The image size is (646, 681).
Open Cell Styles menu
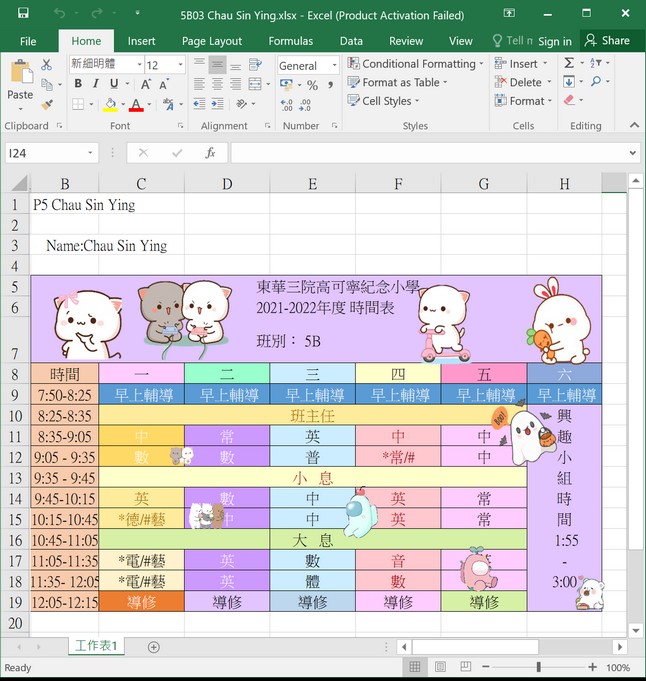[383, 101]
